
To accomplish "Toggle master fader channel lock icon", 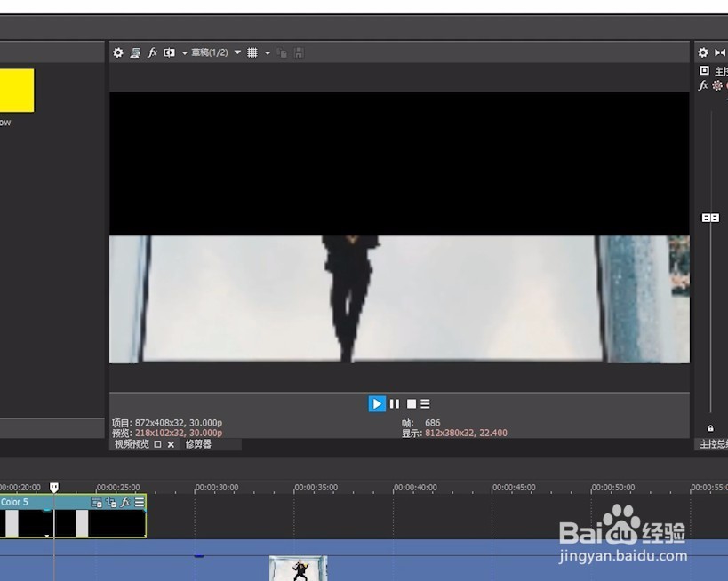I will point(710,428).
